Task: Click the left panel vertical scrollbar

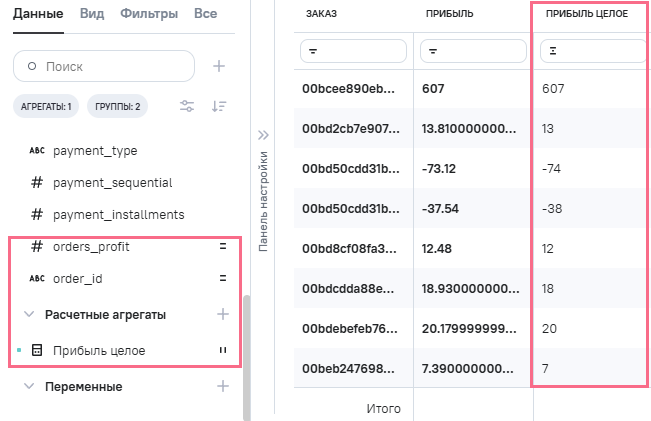Action: (247, 350)
